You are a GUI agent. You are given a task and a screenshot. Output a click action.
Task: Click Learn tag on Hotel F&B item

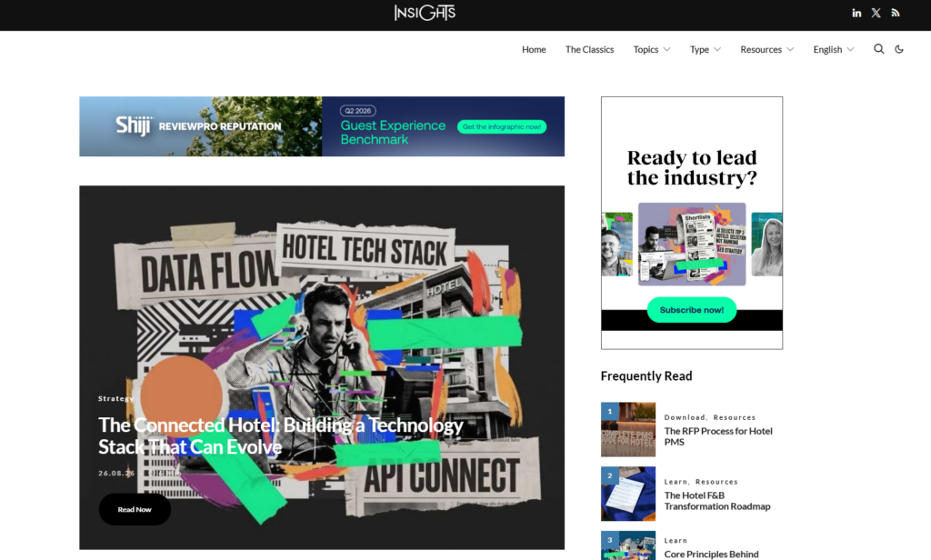676,482
